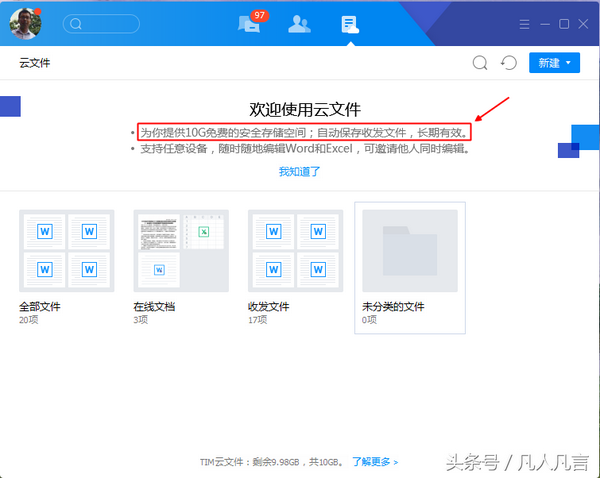Viewport: 600px width, 478px height.
Task: Select the 在线文档 label
Action: click(154, 307)
